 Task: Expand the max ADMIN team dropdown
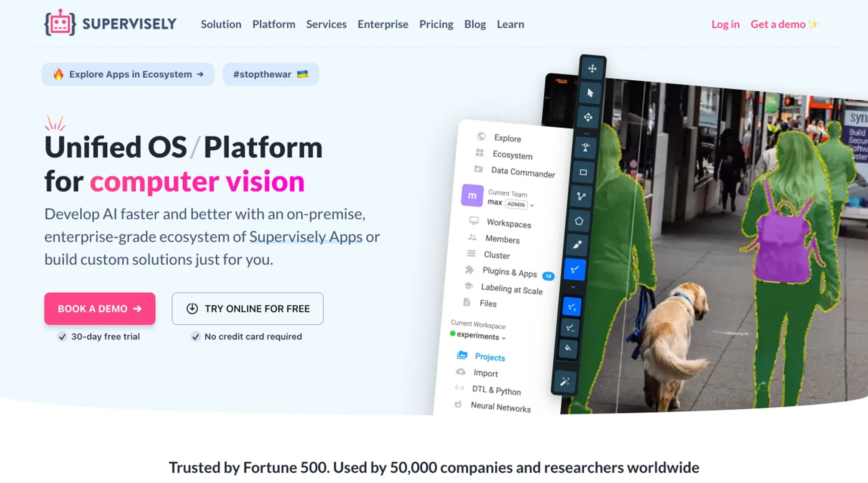pyautogui.click(x=532, y=205)
